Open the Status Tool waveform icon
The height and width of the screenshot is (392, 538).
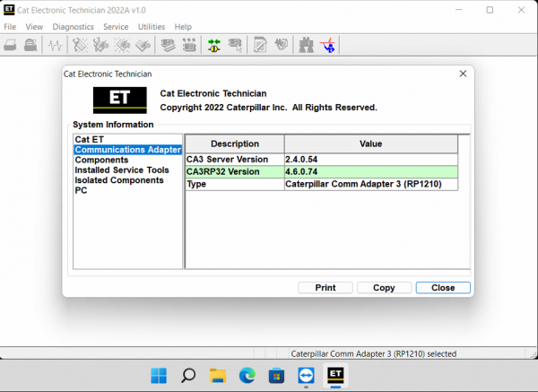(55, 46)
